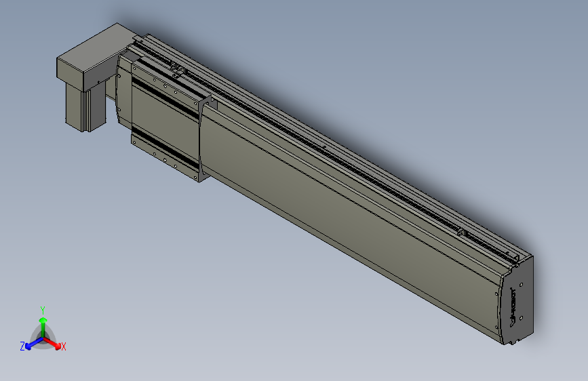588x381 pixels.
Task: Select the end cap bearing the logo
Action: pyautogui.click(x=517, y=302)
